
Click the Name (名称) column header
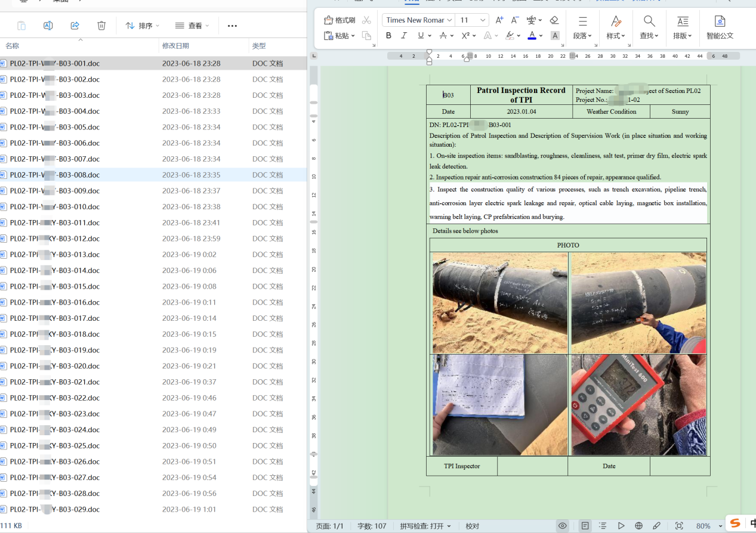pos(13,46)
